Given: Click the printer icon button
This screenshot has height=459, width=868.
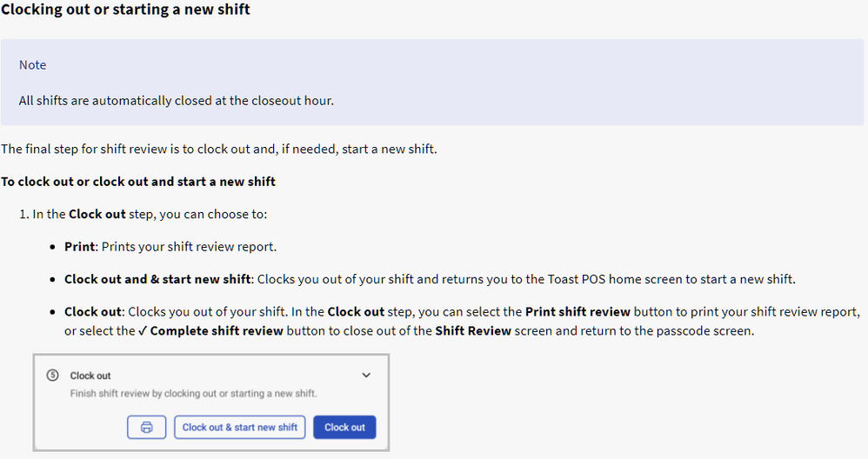Looking at the screenshot, I should (x=146, y=427).
